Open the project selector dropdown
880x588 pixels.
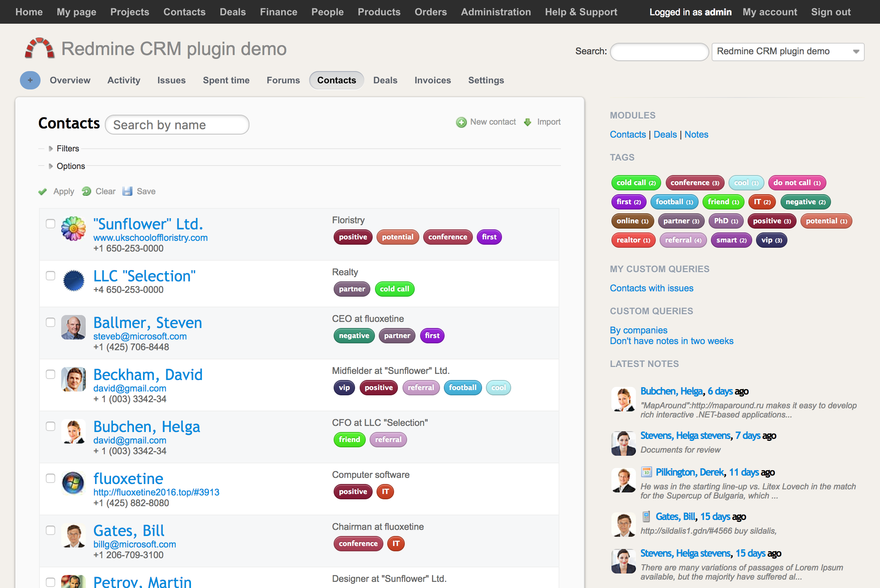click(x=787, y=52)
